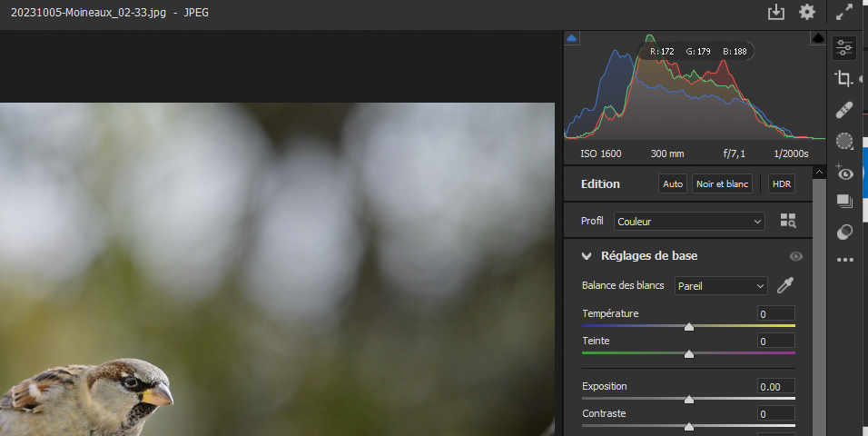Click the G: 179 readout
The image size is (868, 436).
pyautogui.click(x=698, y=52)
